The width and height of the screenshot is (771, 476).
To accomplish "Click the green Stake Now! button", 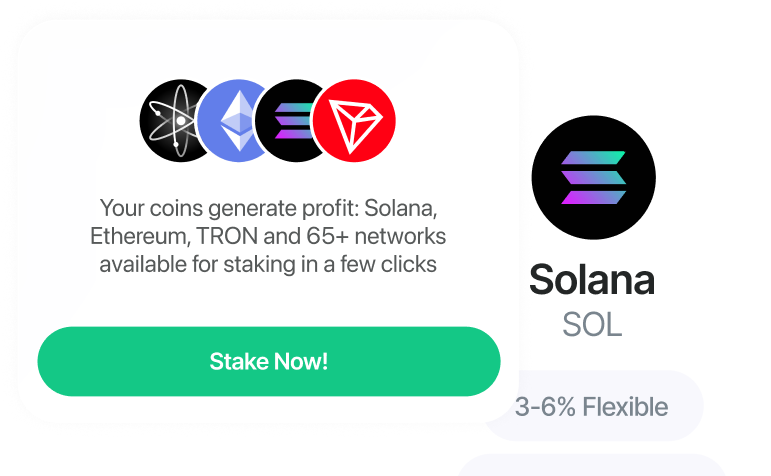I will [x=269, y=361].
